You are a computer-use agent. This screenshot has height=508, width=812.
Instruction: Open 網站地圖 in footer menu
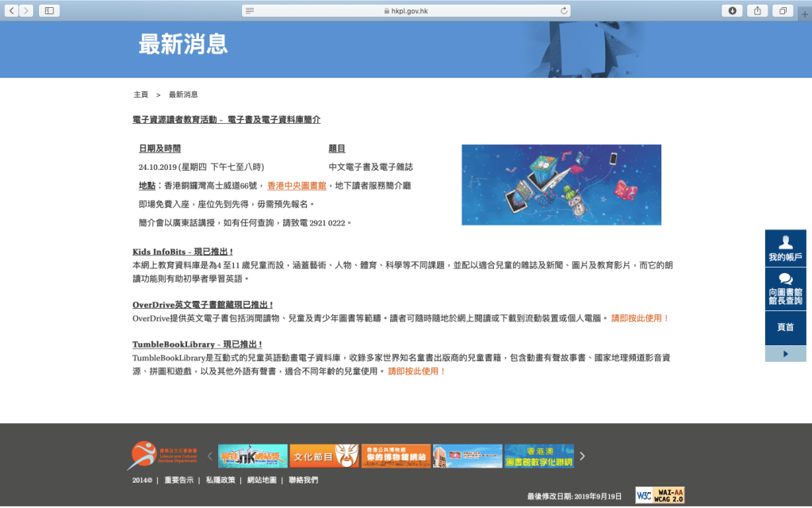pos(262,480)
